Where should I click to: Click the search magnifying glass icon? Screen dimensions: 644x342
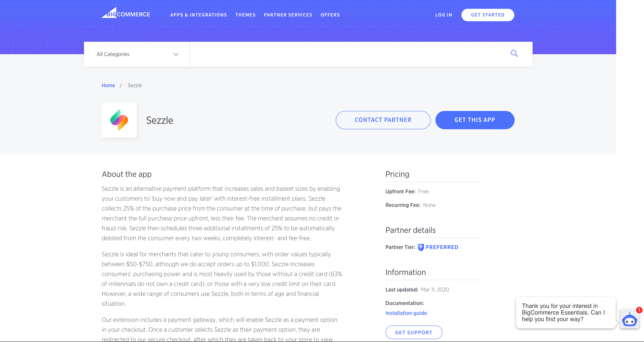pos(514,53)
